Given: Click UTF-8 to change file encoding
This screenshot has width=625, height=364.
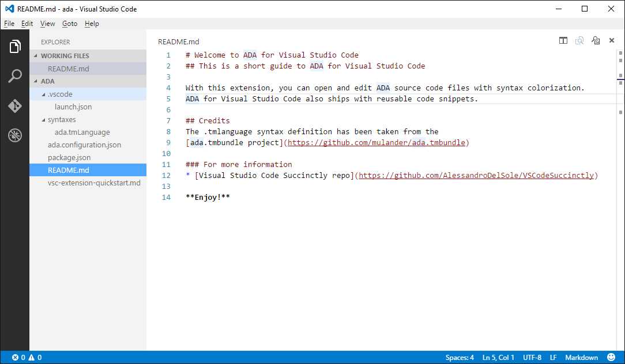Looking at the screenshot, I should 532,357.
